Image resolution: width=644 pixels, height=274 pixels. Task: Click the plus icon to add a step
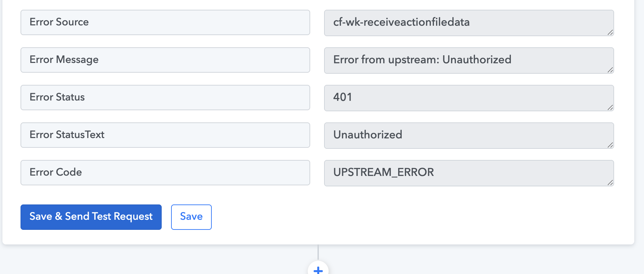[318, 269]
